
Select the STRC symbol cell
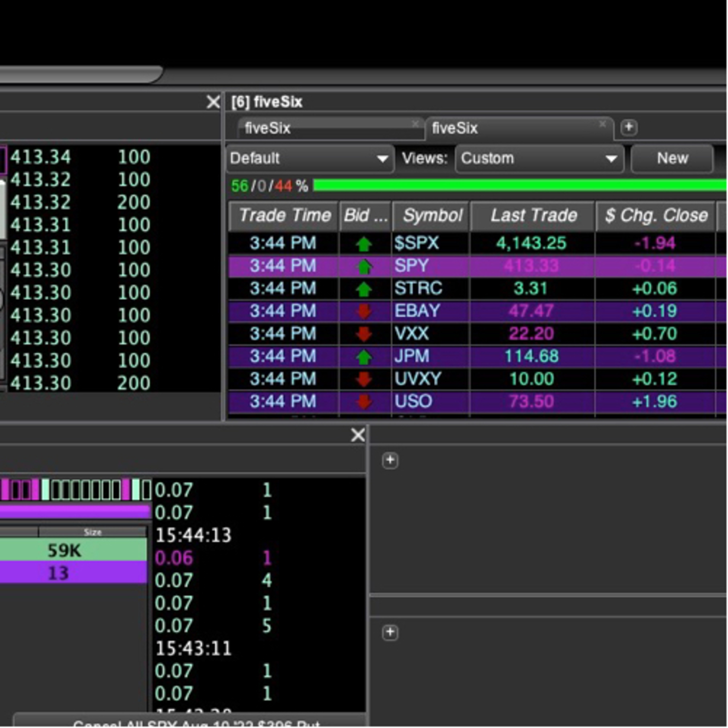click(431, 289)
